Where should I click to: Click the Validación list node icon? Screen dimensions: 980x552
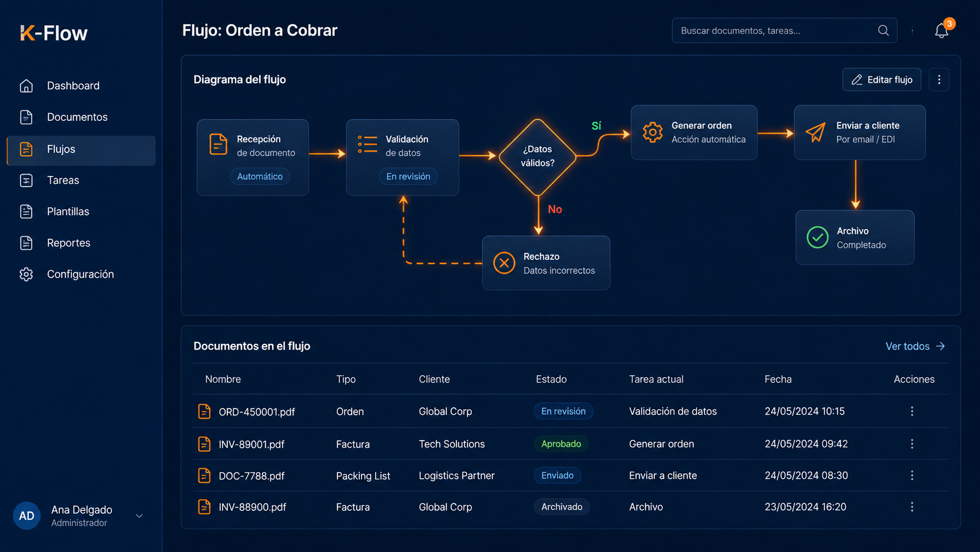click(367, 144)
